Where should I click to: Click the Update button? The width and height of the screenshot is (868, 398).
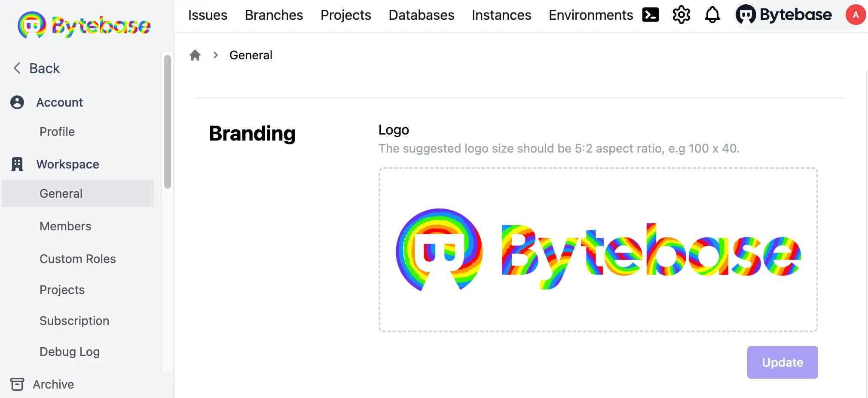(782, 362)
